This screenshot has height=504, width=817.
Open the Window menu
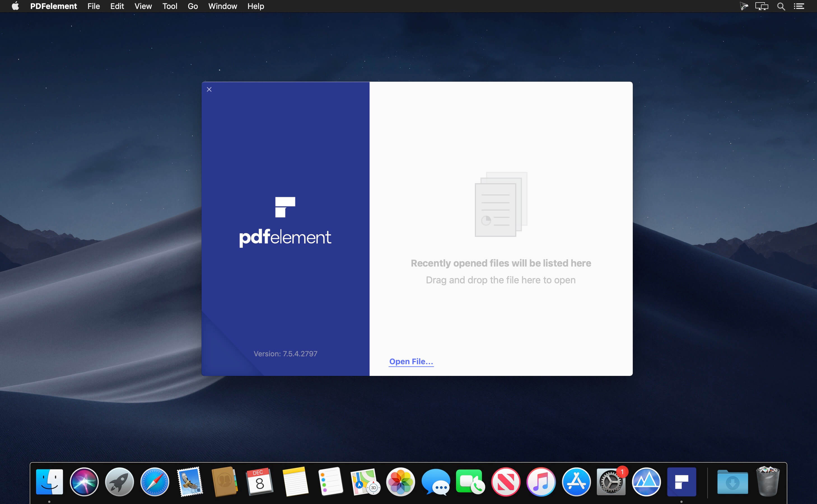(x=223, y=6)
